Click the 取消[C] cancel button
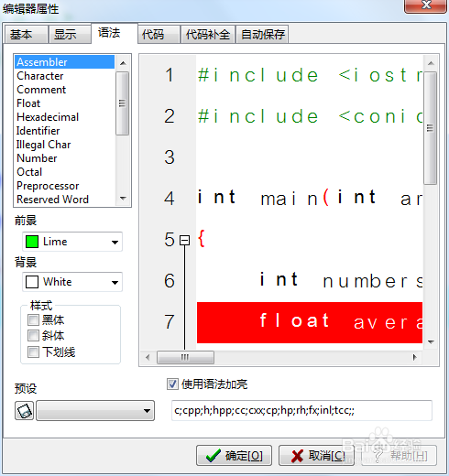 pos(316,456)
